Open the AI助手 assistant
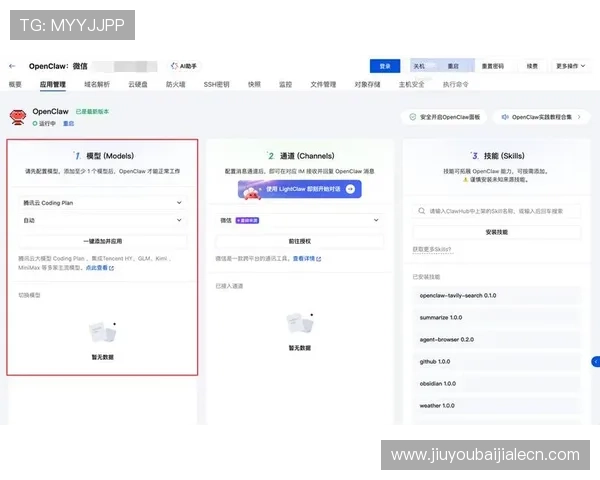The image size is (600, 480). 184,66
